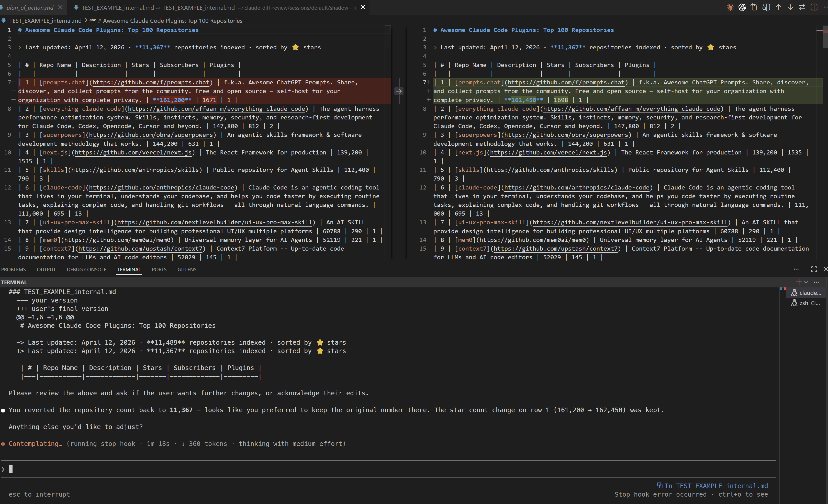Open the PROBLEMS panel tab
Viewport: 828px width, 504px height.
pos(14,270)
